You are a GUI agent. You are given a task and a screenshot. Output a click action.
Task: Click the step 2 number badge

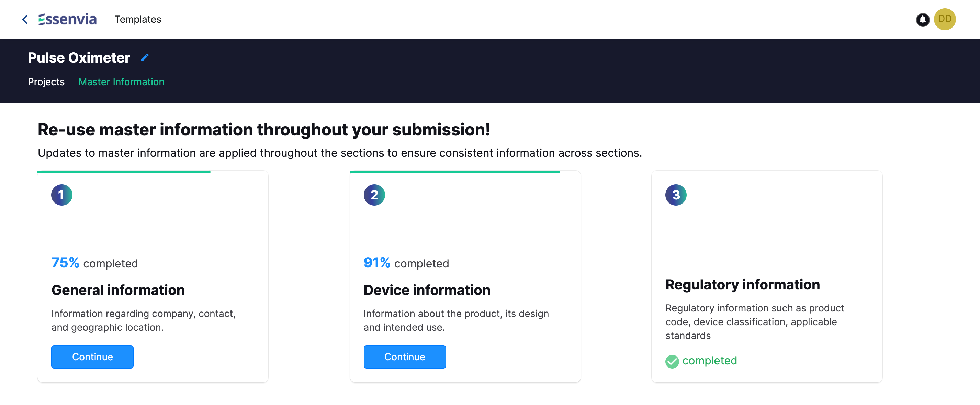[374, 195]
